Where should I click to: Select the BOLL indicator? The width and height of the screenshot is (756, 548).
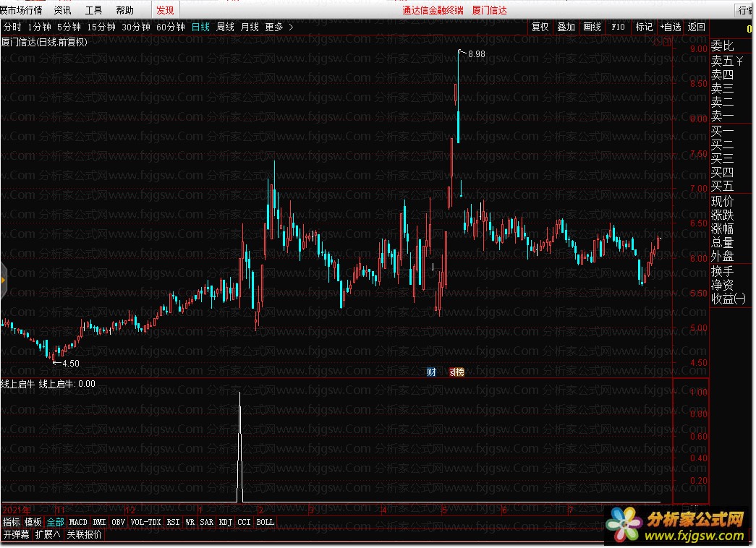click(266, 522)
